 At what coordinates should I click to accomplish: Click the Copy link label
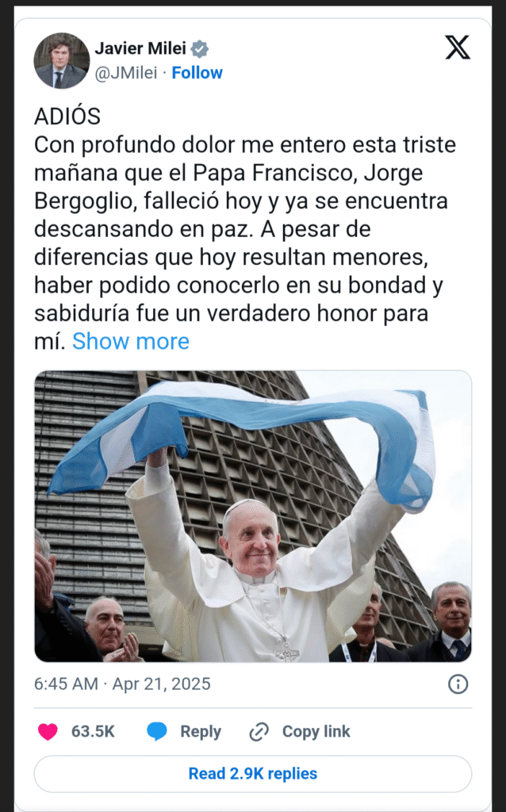(x=316, y=732)
